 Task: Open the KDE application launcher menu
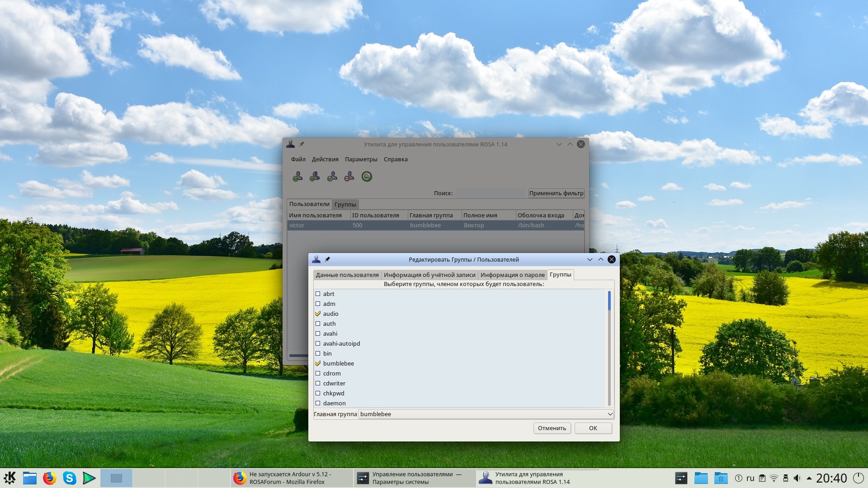click(10, 478)
